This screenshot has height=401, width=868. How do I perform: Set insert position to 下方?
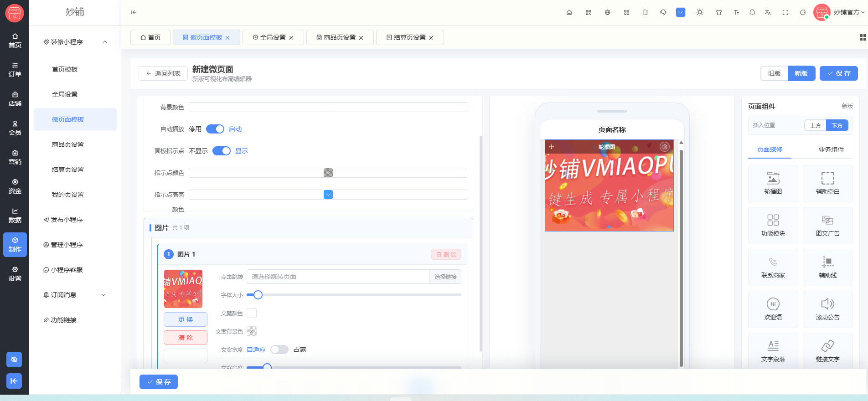pyautogui.click(x=837, y=125)
